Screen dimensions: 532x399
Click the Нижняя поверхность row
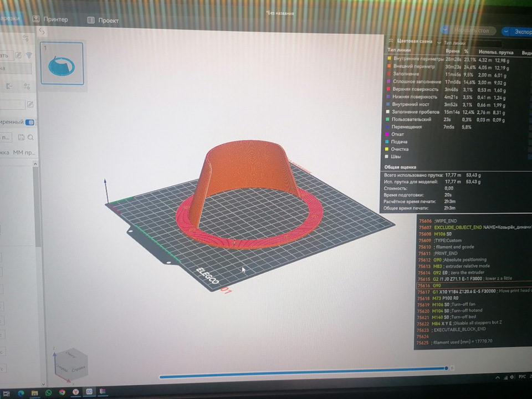click(x=446, y=98)
